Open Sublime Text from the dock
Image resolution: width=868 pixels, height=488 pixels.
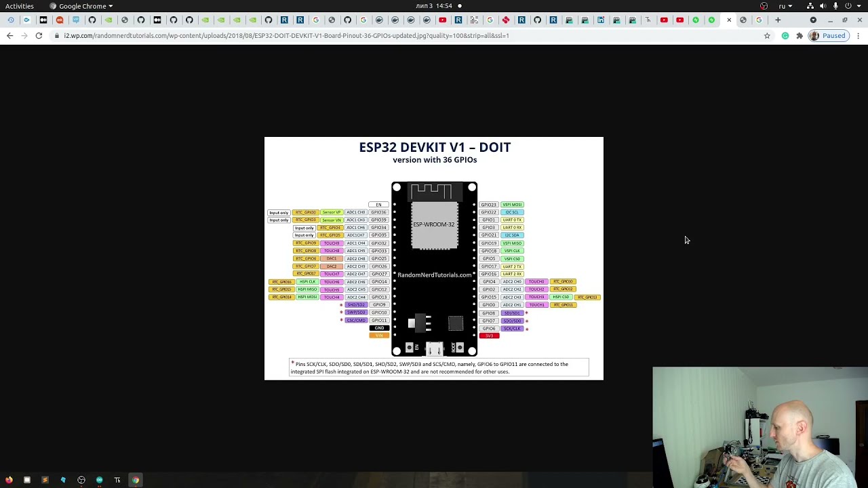coord(45,480)
